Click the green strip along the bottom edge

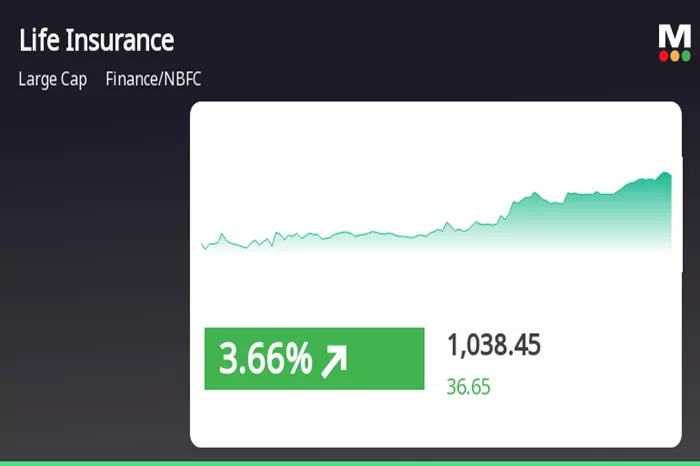(x=350, y=464)
